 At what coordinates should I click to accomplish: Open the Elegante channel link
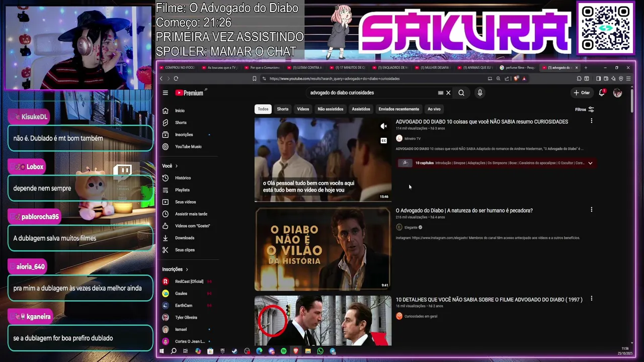pyautogui.click(x=411, y=228)
